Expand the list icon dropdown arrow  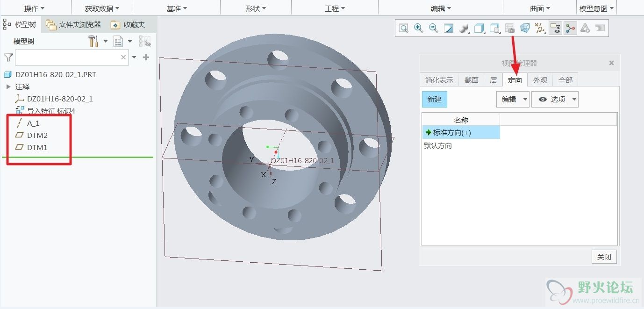130,42
